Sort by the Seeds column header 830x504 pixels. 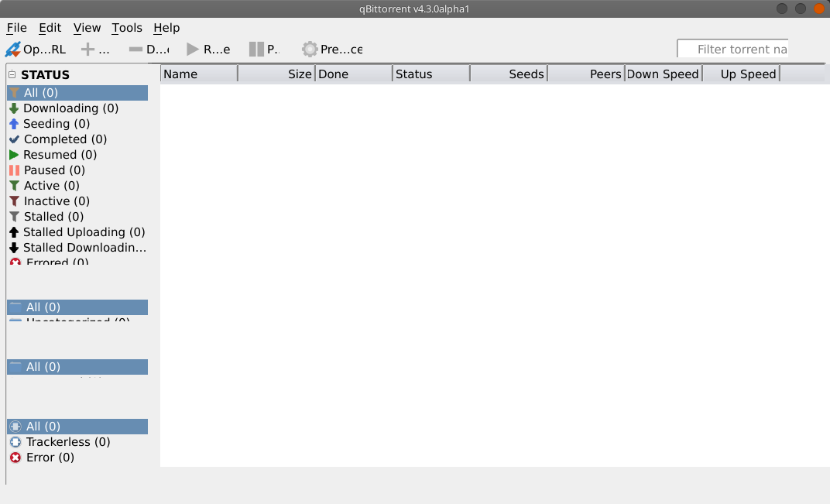coord(509,74)
